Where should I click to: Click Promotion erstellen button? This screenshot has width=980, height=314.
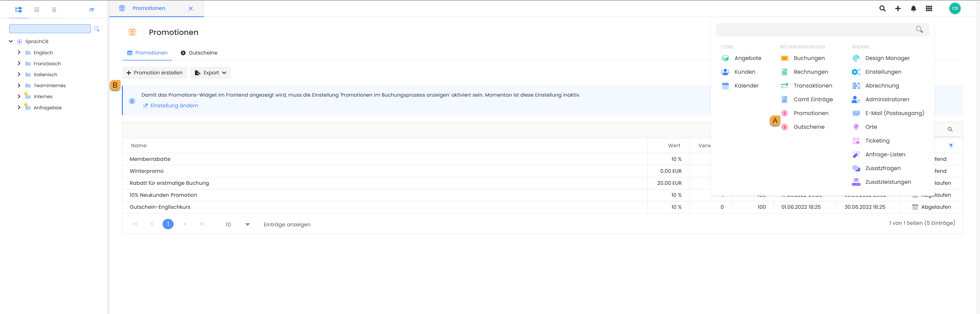[x=154, y=73]
